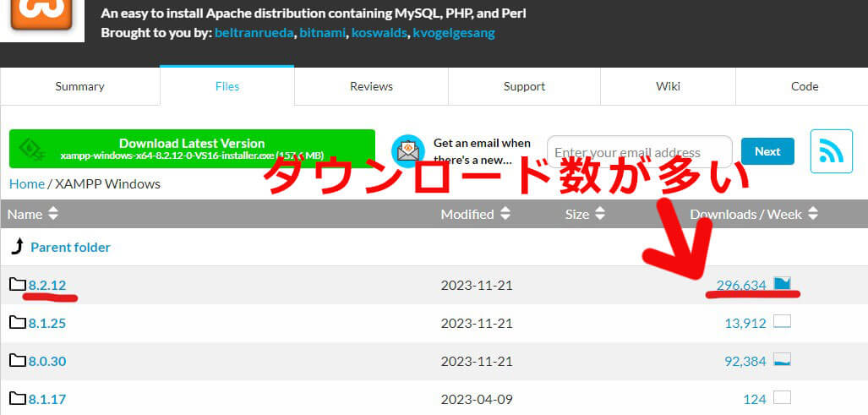Image resolution: width=868 pixels, height=415 pixels.
Task: Switch to the Support tab
Action: 524,86
